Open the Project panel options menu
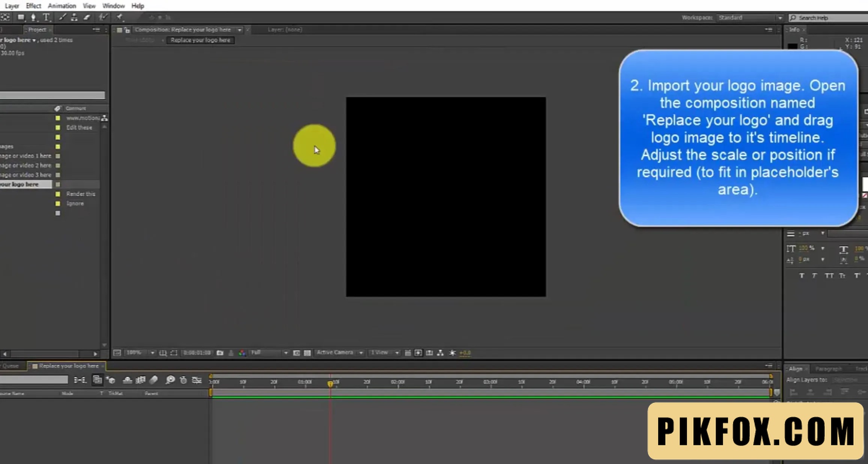Screen dimensions: 868x464 click(96, 30)
